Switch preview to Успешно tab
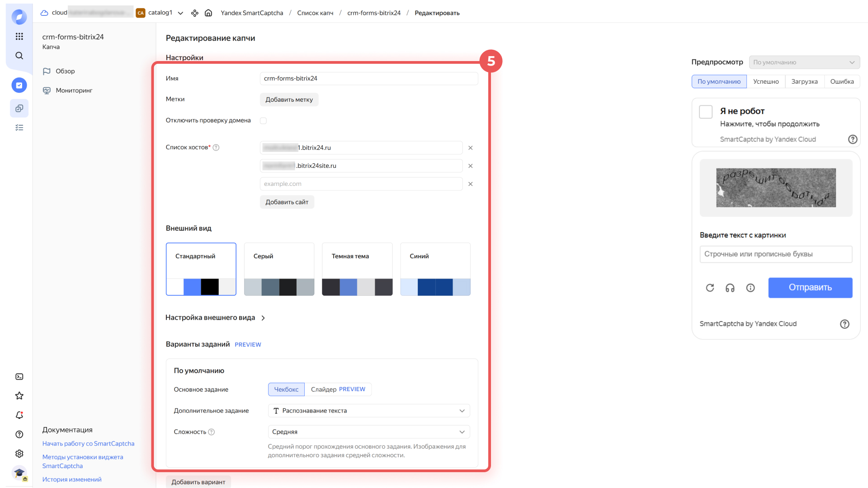This screenshot has width=868, height=488. [x=766, y=81]
